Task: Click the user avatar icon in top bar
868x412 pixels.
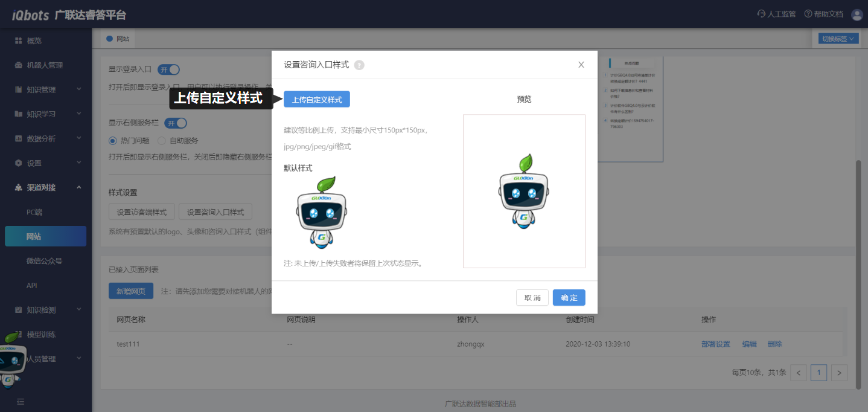Action: point(857,14)
